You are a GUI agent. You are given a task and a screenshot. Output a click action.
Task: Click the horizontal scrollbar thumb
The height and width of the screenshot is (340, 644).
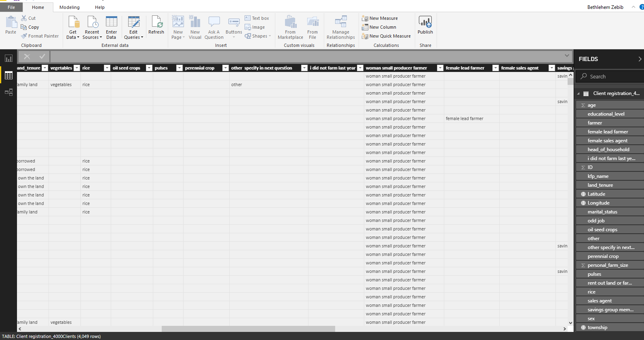248,329
